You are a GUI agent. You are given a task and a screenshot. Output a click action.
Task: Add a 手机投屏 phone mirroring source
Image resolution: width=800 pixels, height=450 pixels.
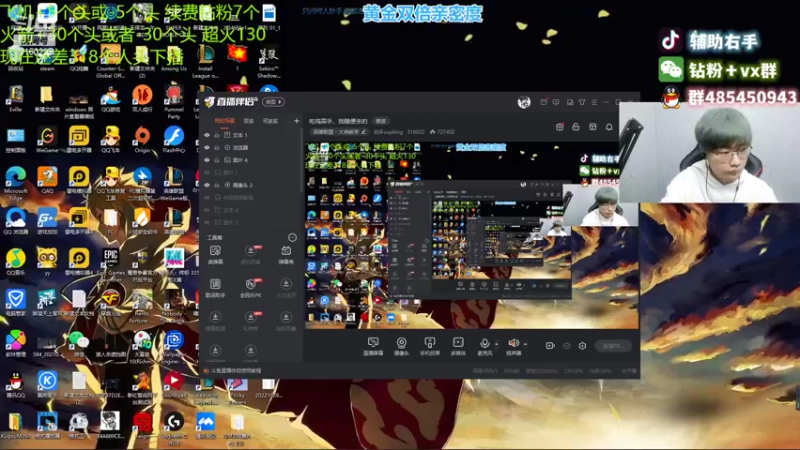[x=430, y=346]
